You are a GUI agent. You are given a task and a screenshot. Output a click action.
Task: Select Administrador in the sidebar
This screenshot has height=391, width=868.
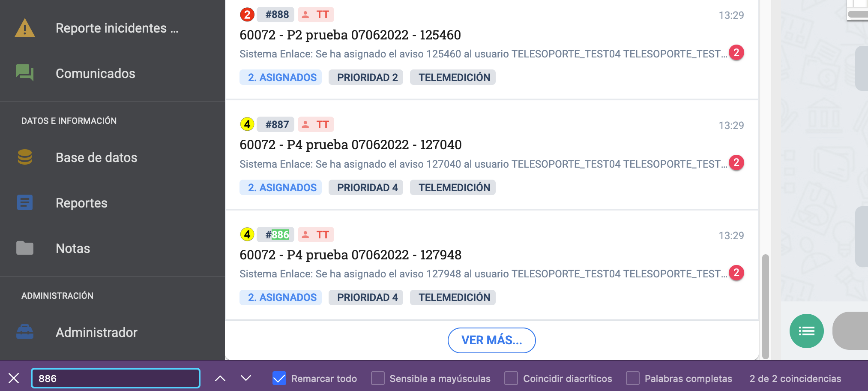coord(96,332)
